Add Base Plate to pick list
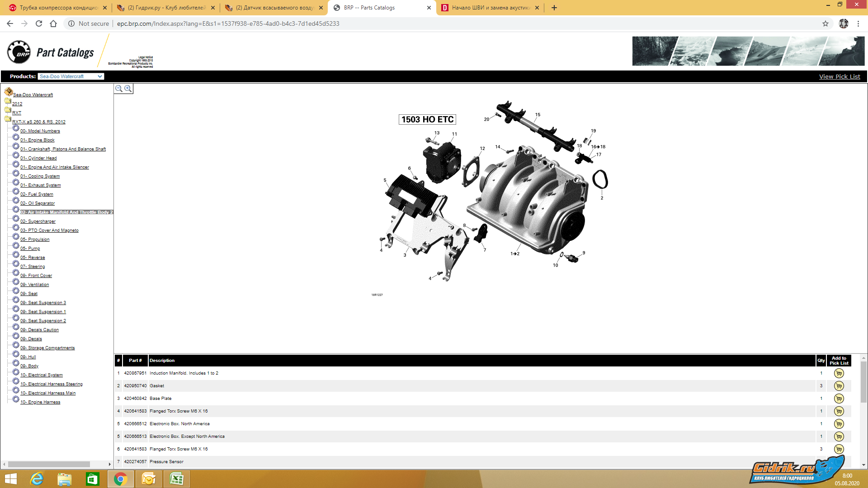 (x=839, y=399)
